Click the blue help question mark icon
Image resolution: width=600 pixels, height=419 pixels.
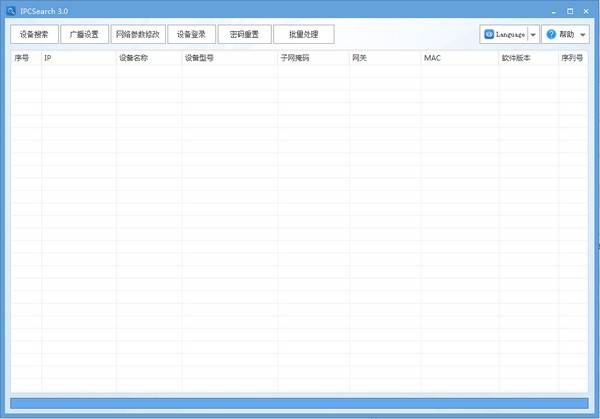551,34
